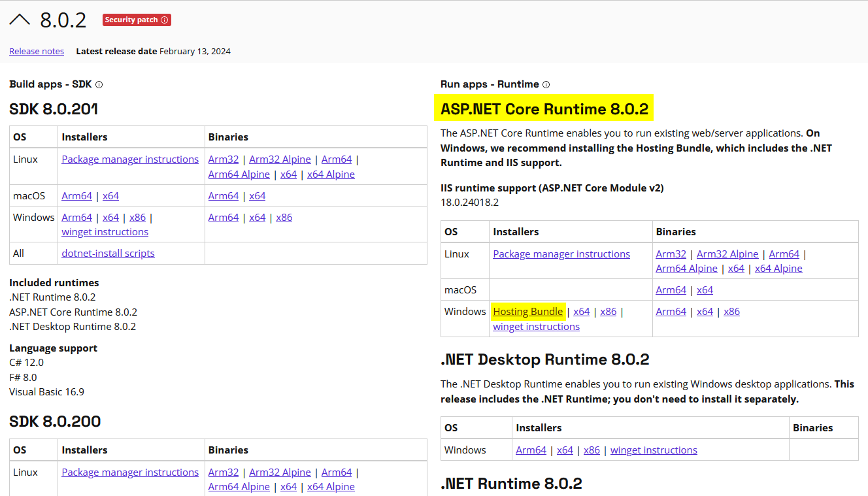Download SDK 8.0.201 Linux x64 binary
Screen dimensions: 868x496
(x=288, y=174)
